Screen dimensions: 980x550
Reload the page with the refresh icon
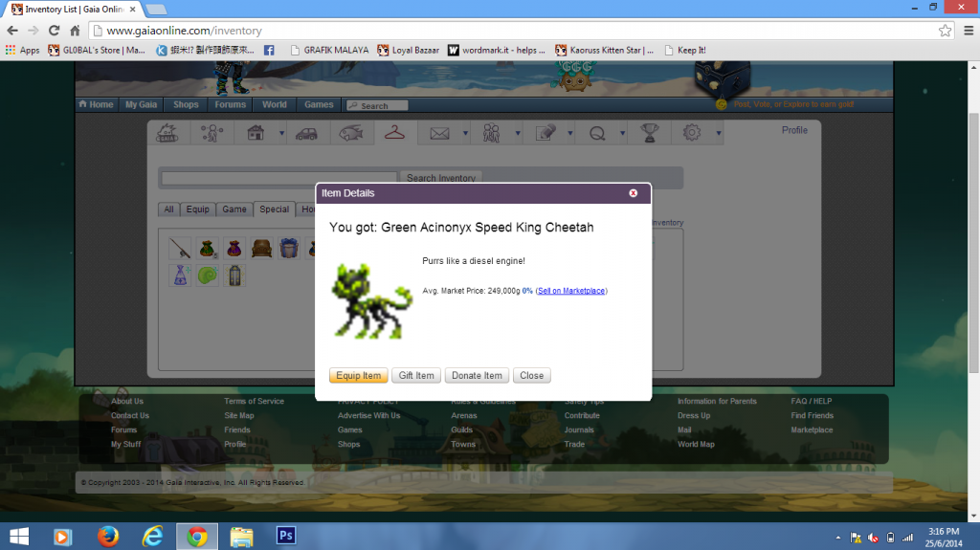pos(55,31)
